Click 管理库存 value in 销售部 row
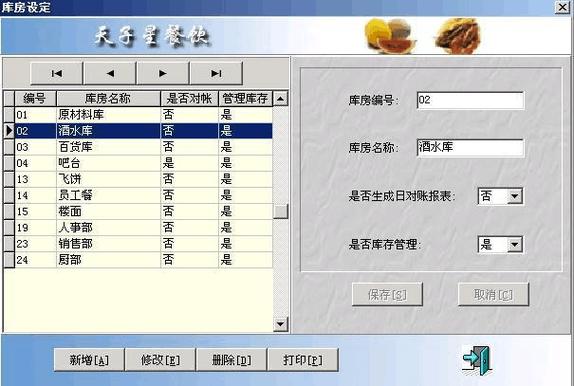 (x=245, y=244)
